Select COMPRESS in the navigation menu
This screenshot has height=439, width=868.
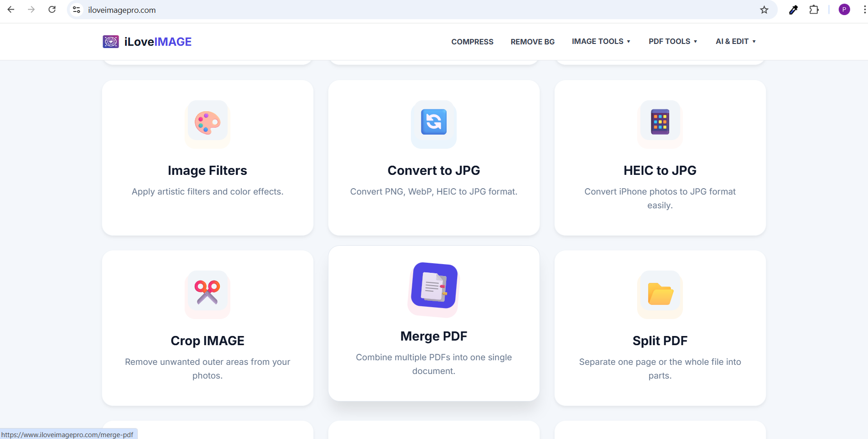(x=472, y=41)
